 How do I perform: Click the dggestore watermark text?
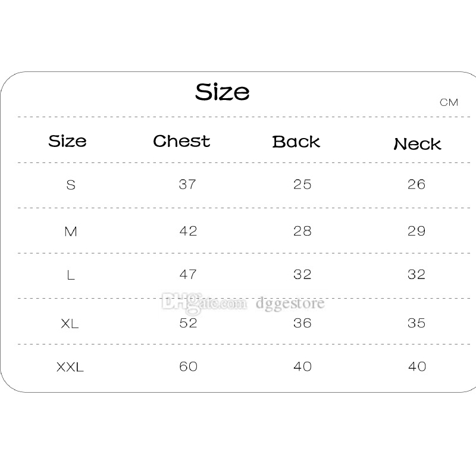290,303
